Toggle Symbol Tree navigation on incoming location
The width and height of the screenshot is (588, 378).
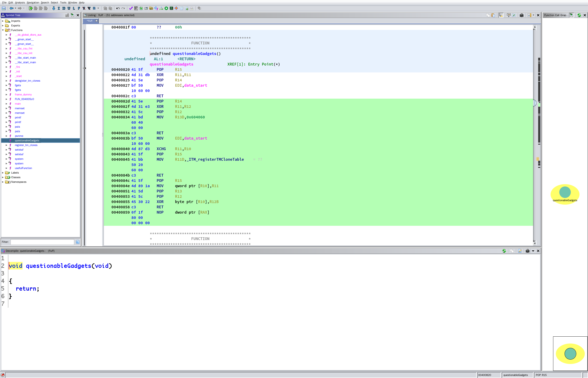72,15
